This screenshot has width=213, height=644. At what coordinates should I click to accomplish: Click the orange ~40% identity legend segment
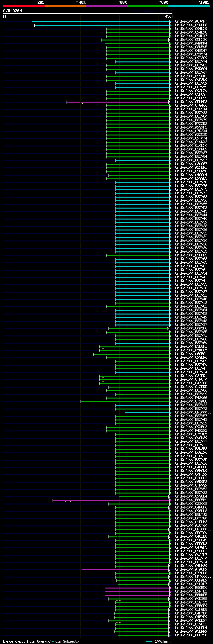click(65, 6)
